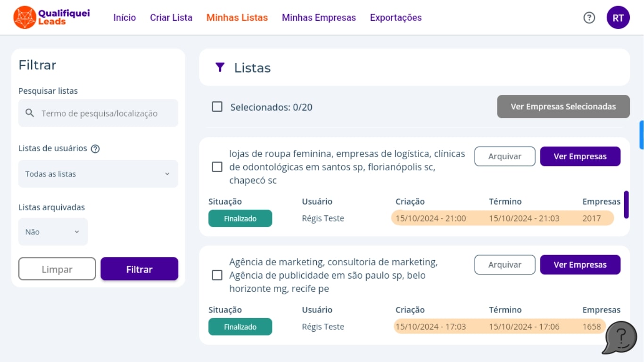Screen dimensions: 644x362
Task: Click the Limpar button
Action: pyautogui.click(x=57, y=269)
